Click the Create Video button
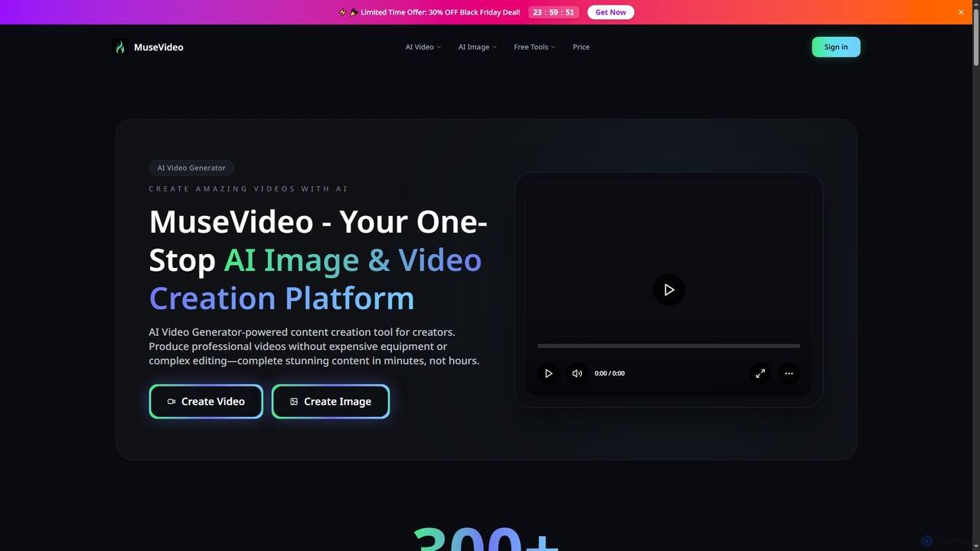Screen dimensions: 980x551 click(206, 402)
